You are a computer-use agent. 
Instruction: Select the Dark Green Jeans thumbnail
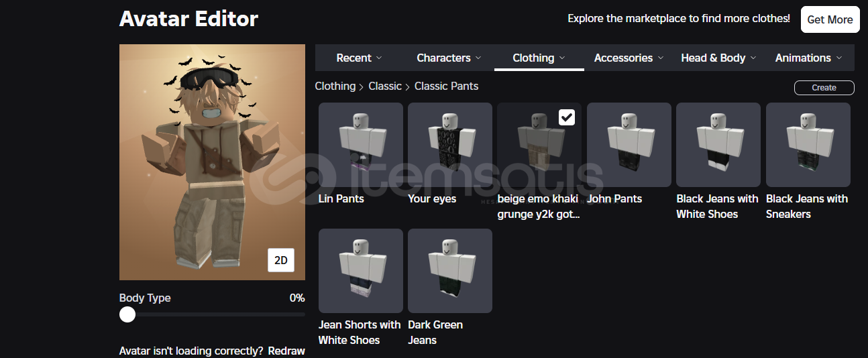450,271
